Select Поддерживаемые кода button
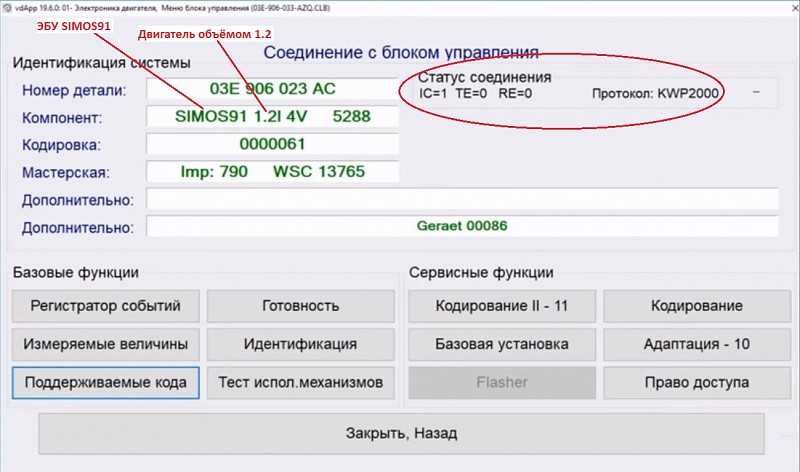800x472 pixels. (x=105, y=382)
